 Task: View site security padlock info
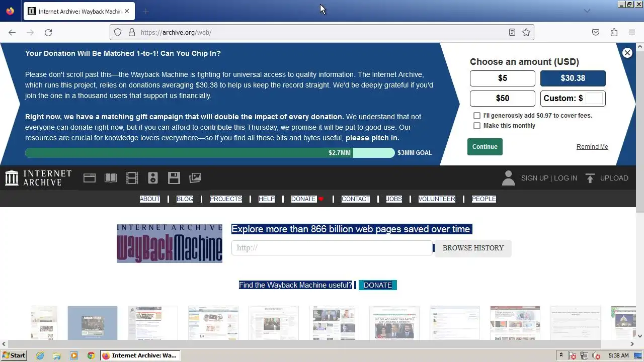pos(132,32)
